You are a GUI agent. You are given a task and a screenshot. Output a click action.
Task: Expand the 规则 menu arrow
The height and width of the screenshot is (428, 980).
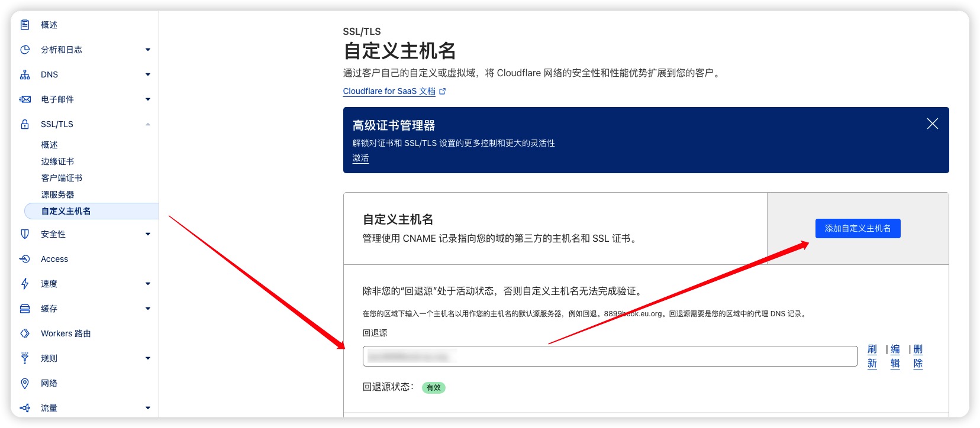pos(148,358)
